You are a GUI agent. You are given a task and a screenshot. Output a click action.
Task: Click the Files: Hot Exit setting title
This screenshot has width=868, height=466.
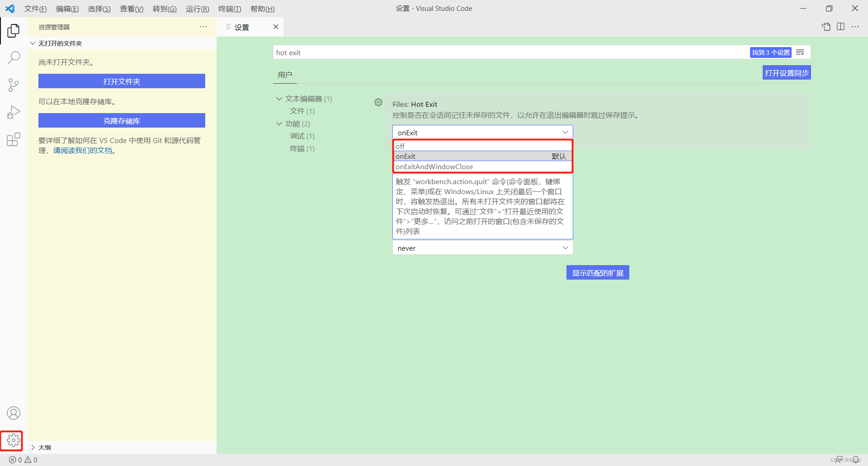click(415, 104)
